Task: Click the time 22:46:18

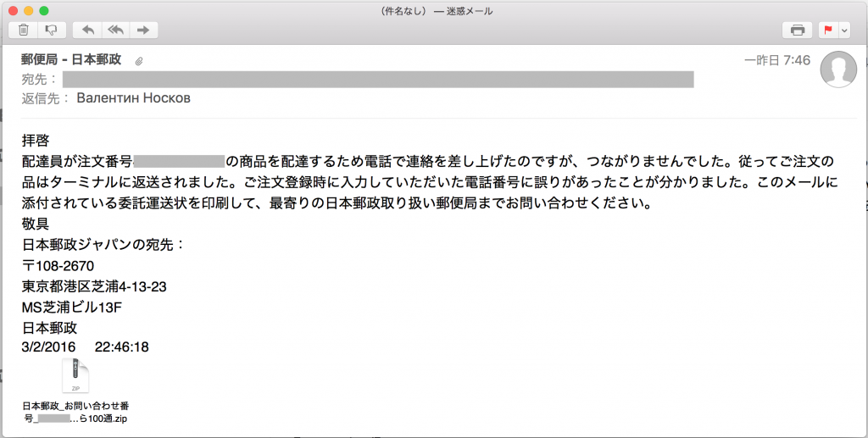Action: (122, 347)
